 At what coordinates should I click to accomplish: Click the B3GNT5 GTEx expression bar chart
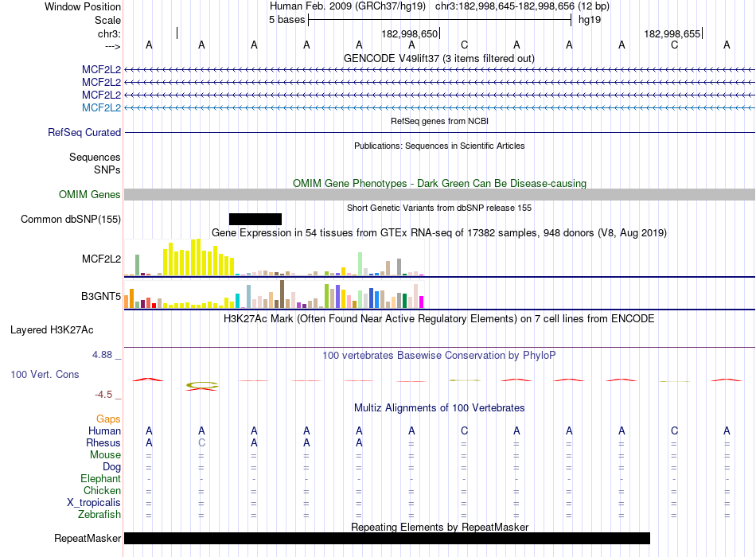point(274,294)
